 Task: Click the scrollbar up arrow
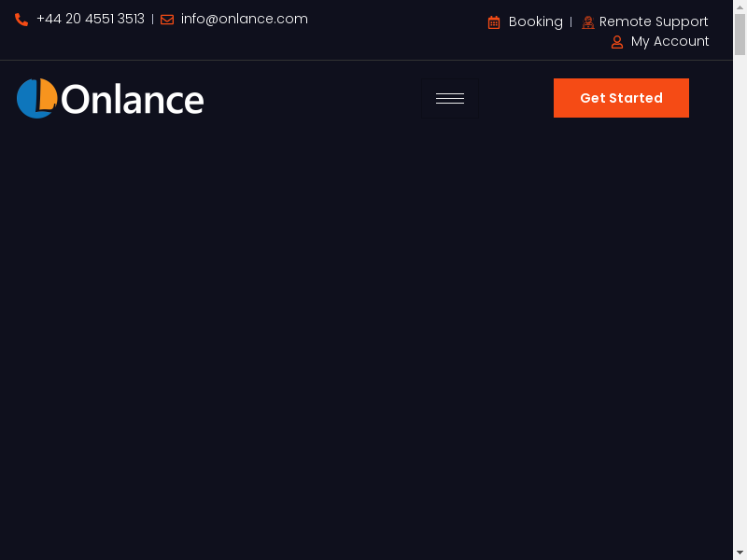[740, 7]
